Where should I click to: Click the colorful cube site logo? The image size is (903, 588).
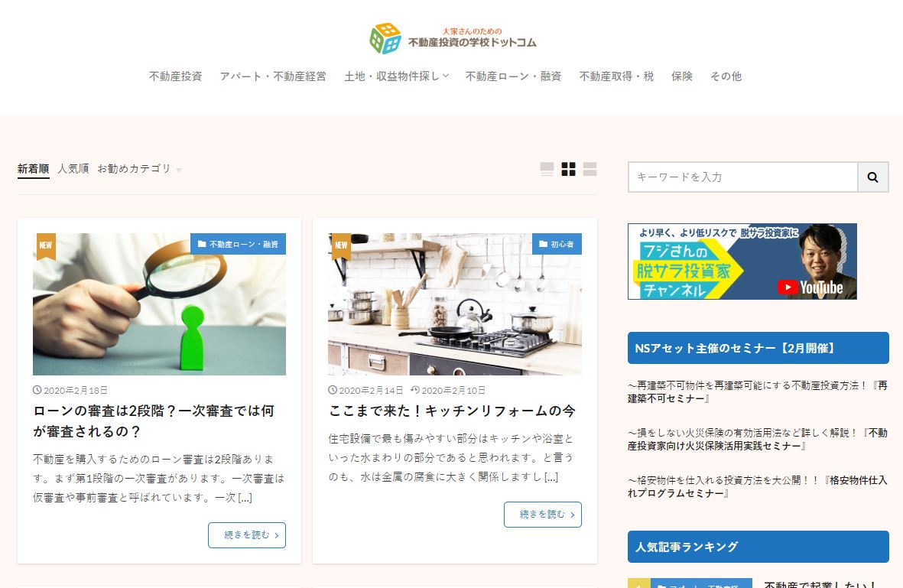click(385, 38)
